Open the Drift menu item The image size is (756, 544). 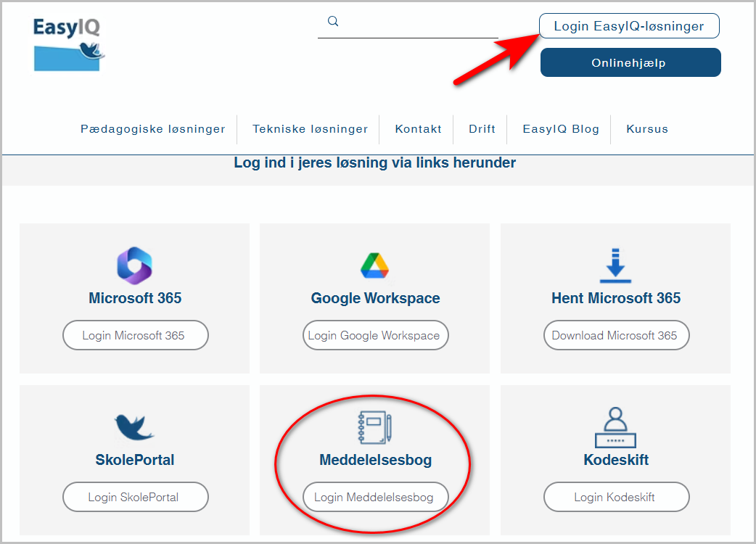tap(482, 129)
